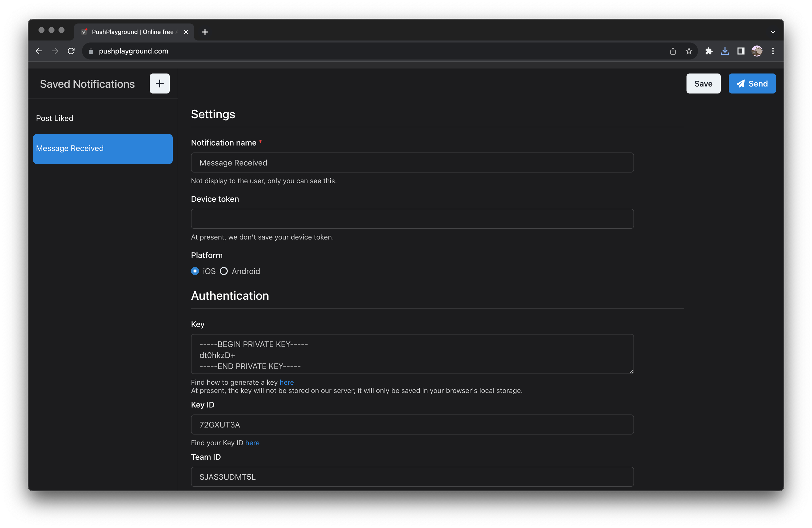Click the private key textarea field
Viewport: 812px width, 528px height.
(x=412, y=353)
